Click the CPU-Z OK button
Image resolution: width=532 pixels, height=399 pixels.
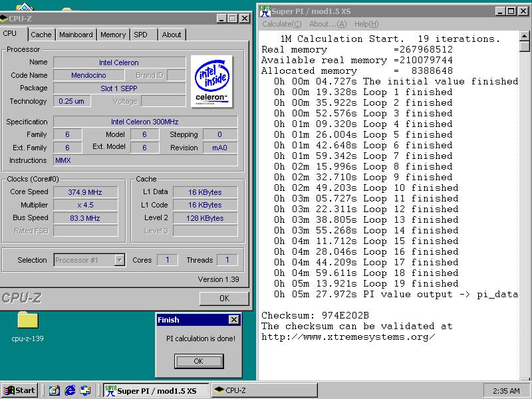click(224, 299)
